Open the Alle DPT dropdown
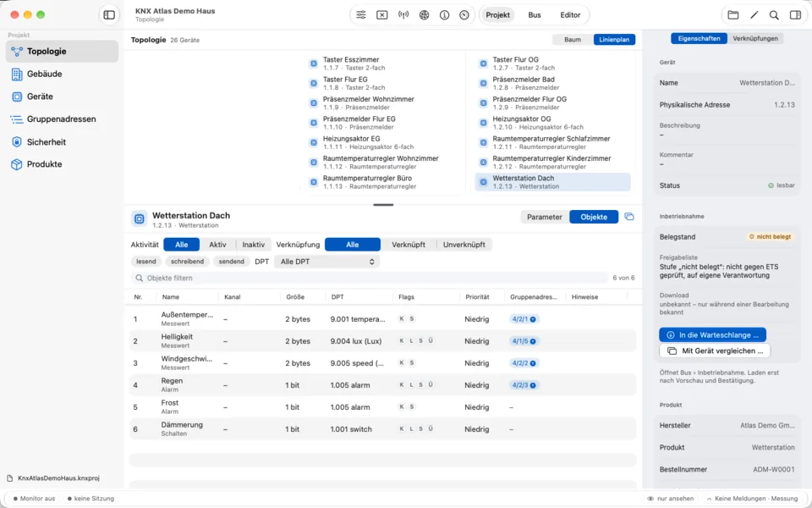Viewport: 812px width, 508px height. 326,262
